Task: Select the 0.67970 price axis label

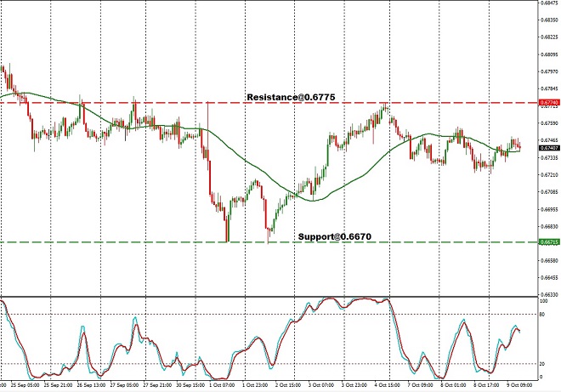Action: (x=550, y=71)
